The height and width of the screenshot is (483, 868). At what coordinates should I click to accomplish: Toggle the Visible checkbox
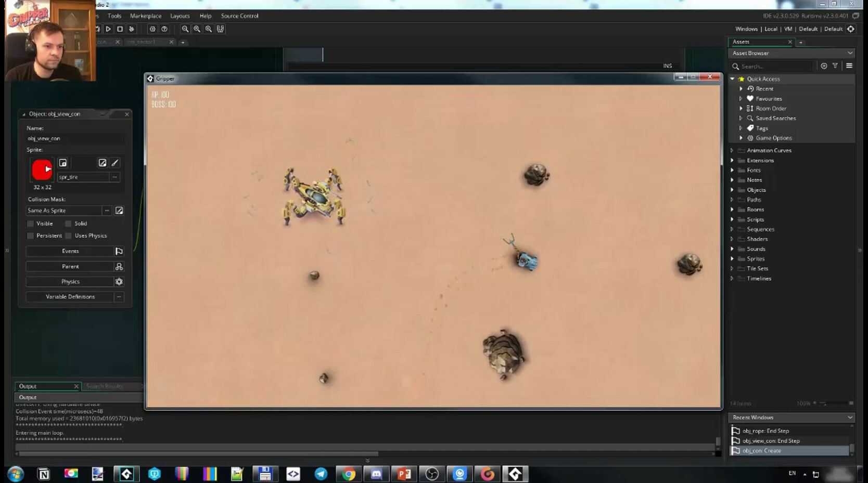coord(30,224)
